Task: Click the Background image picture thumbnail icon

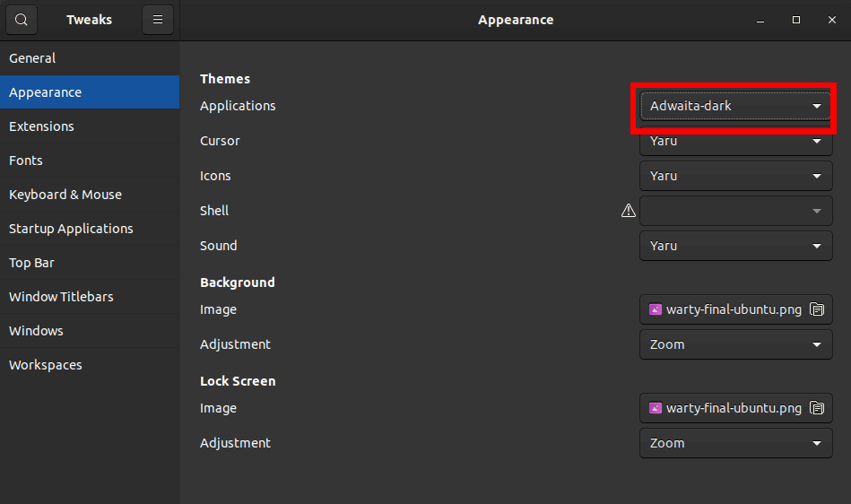Action: tap(656, 309)
